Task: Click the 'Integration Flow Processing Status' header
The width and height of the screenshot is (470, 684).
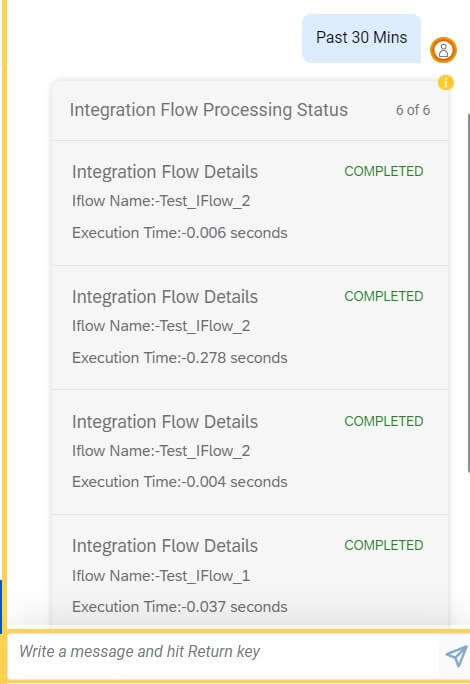Action: point(209,110)
